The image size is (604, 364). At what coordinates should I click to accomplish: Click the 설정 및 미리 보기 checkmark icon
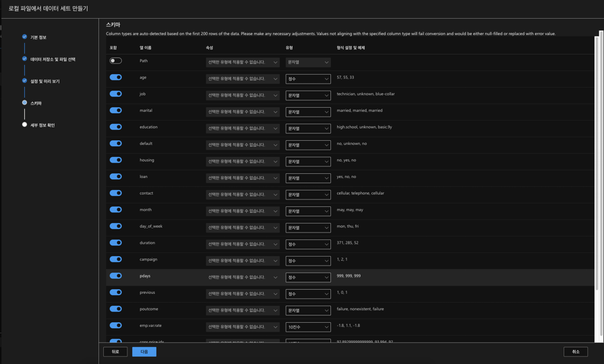[x=25, y=80]
